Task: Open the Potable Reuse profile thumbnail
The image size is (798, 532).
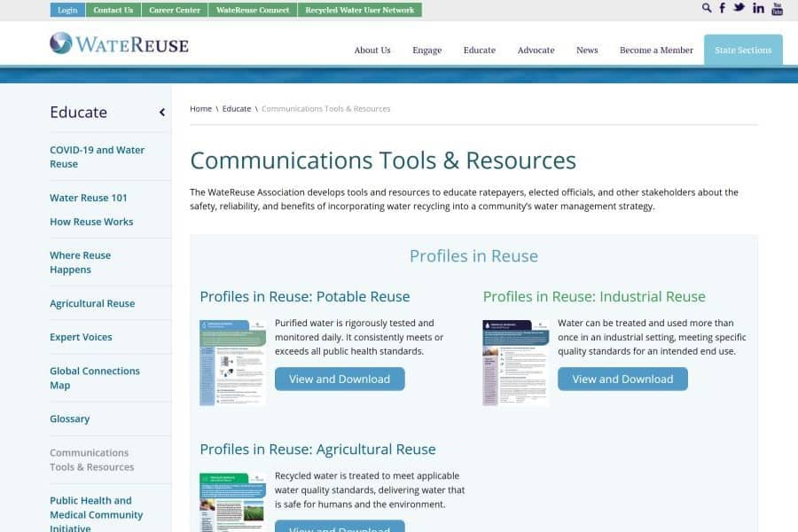Action: pyautogui.click(x=232, y=363)
